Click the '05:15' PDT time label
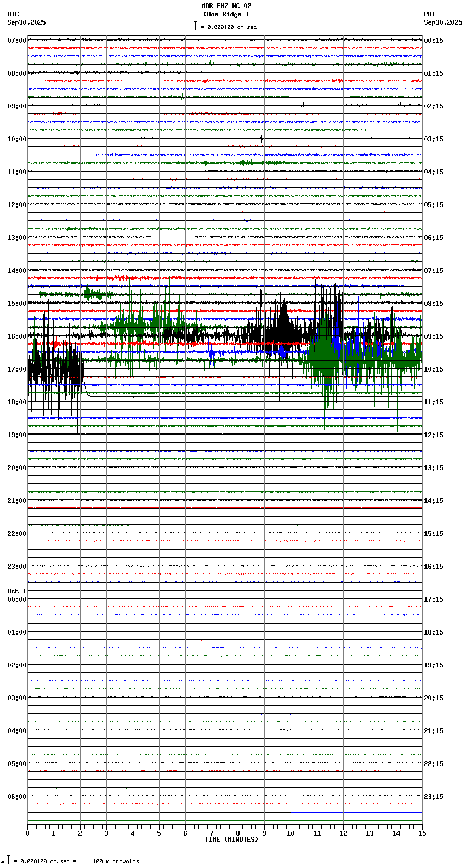The width and height of the screenshot is (466, 868). [x=434, y=205]
